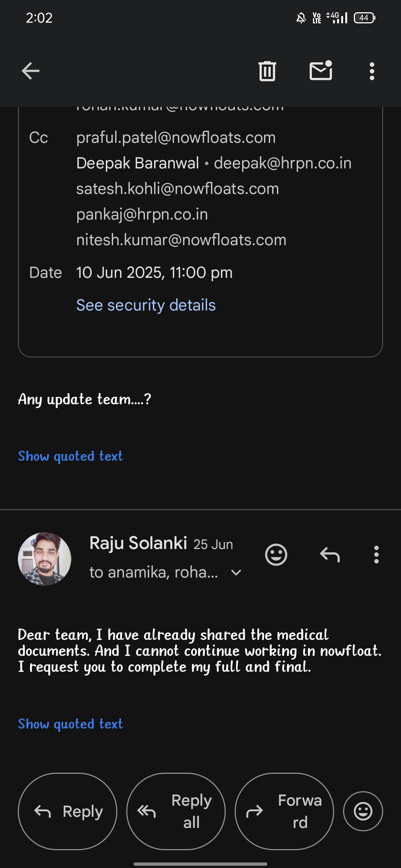The image size is (401, 868).
Task: Open Raju Solanki's profile picture
Action: [x=45, y=559]
